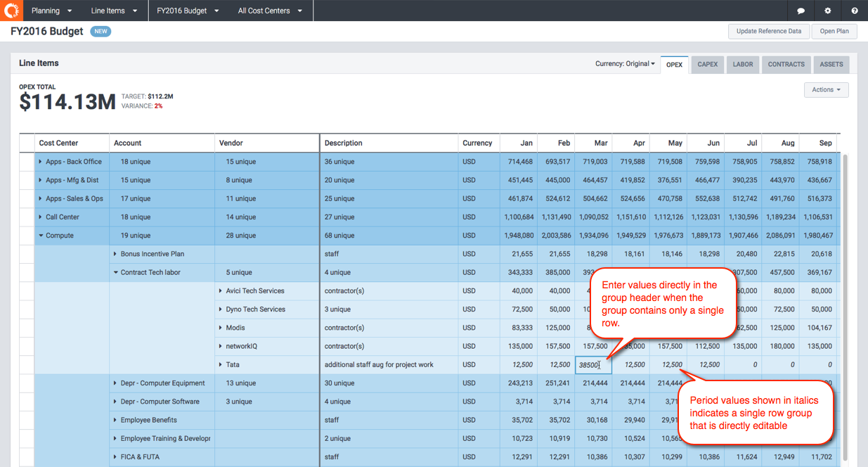Click the app logo icon in top-left corner
This screenshot has width=868, height=467.
[x=11, y=11]
